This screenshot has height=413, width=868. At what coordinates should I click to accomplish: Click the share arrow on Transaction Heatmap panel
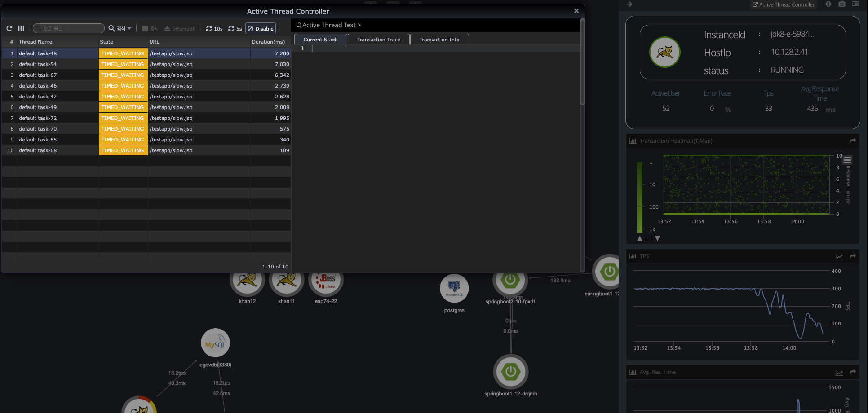[853, 141]
